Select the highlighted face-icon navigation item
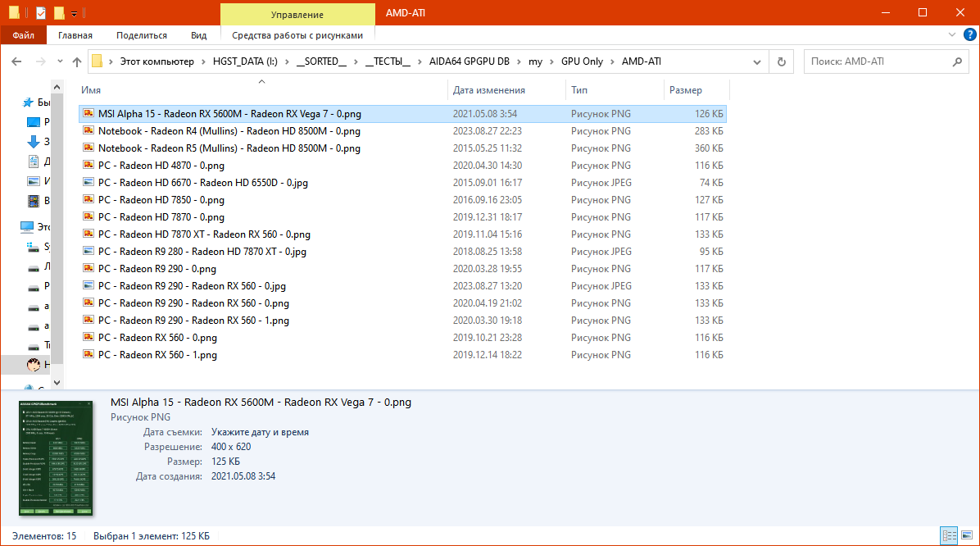 [26, 365]
